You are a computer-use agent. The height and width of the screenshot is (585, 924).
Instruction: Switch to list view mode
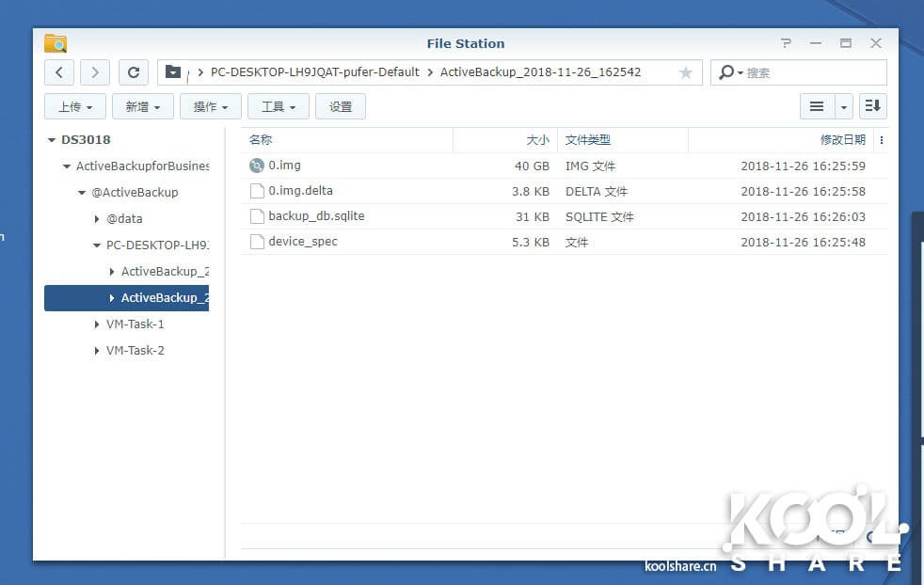(817, 106)
